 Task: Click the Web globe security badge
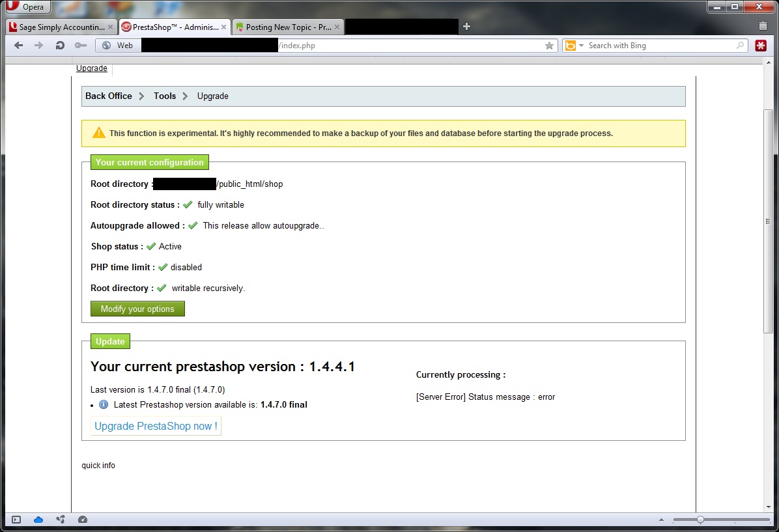point(118,45)
